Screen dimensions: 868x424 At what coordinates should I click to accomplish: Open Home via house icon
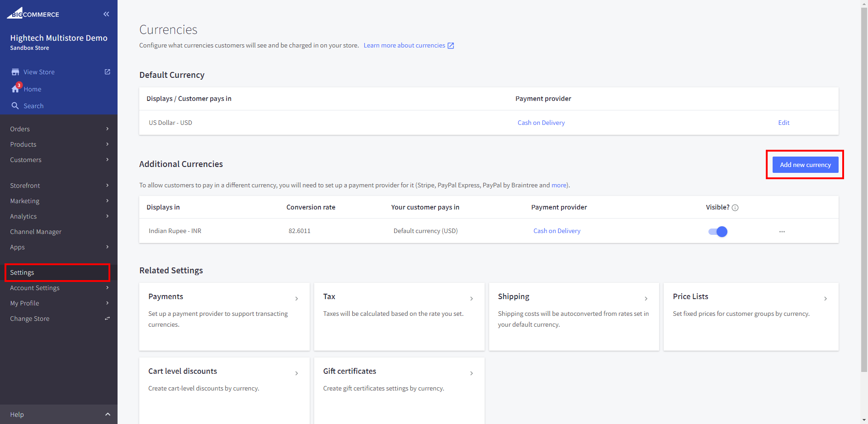pos(15,89)
